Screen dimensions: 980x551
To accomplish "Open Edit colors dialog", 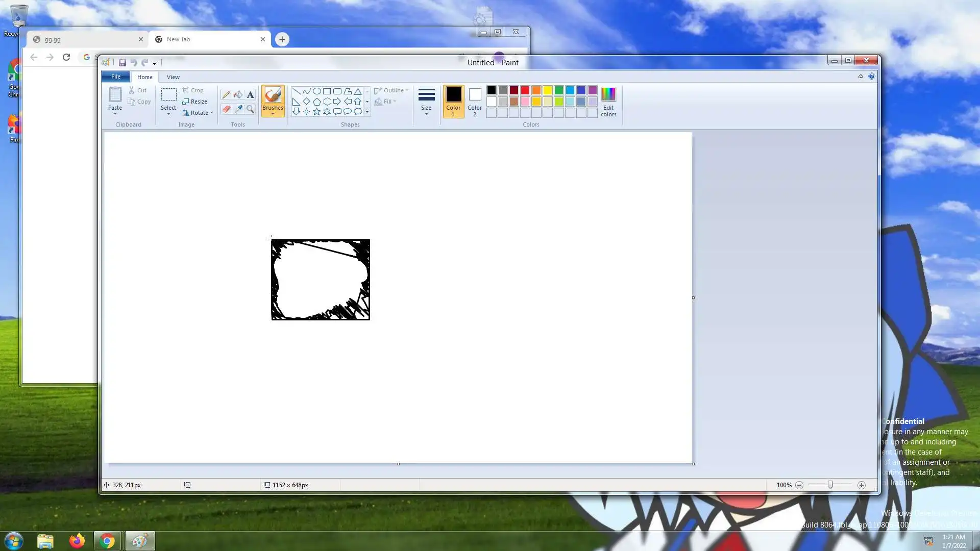I will (608, 101).
